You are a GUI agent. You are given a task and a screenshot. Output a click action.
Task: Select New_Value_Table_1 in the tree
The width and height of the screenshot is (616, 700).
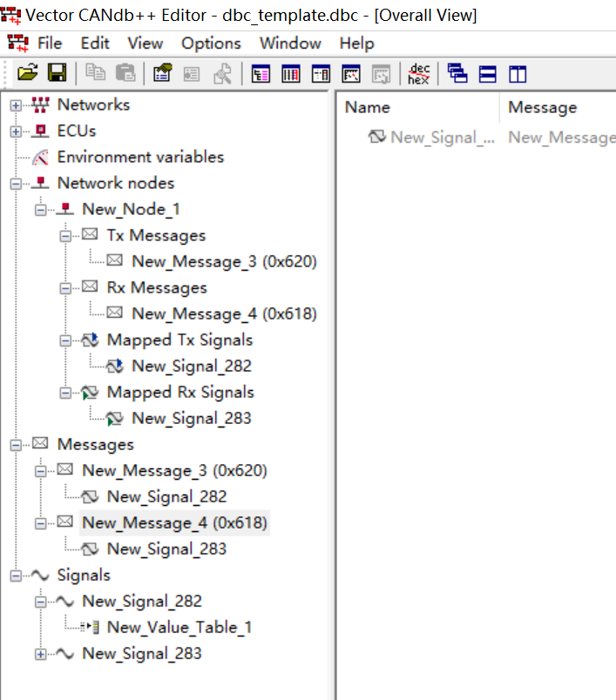pyautogui.click(x=179, y=628)
